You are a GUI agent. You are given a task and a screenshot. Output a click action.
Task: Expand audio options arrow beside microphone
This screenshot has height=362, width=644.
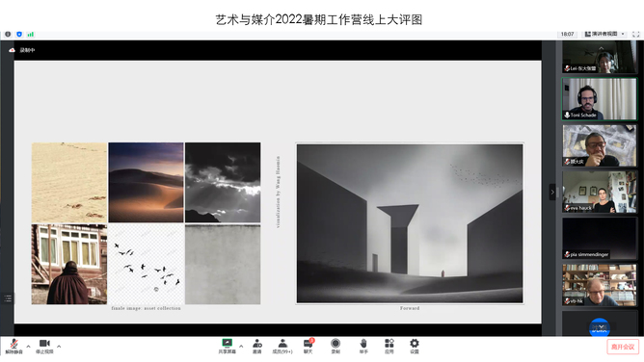click(x=28, y=347)
